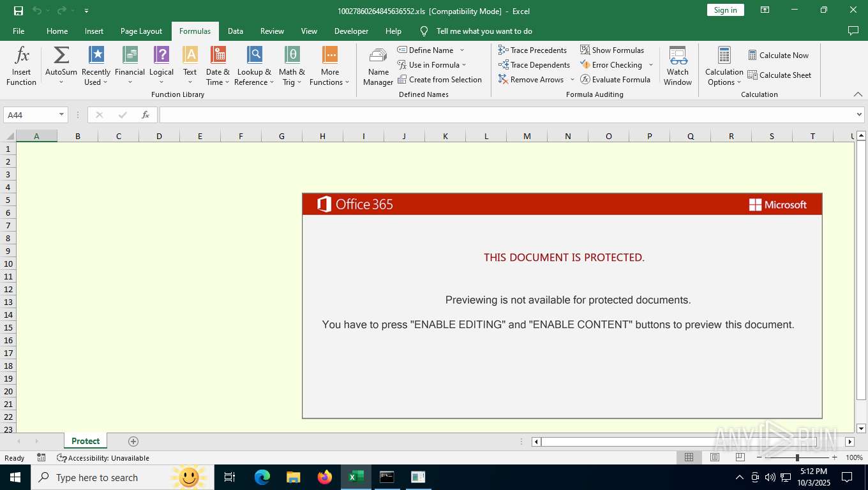Open Calculation Options
Viewport: 868px width, 490px height.
[x=724, y=66]
